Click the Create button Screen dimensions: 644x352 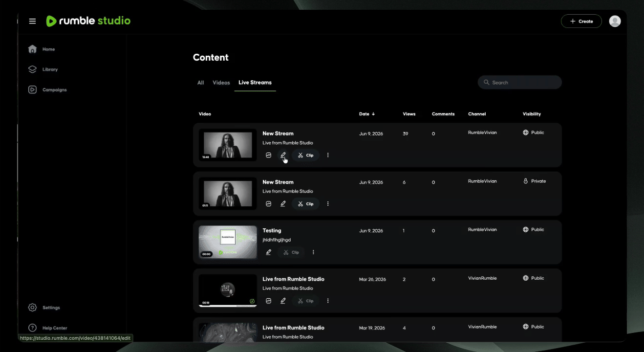581,21
